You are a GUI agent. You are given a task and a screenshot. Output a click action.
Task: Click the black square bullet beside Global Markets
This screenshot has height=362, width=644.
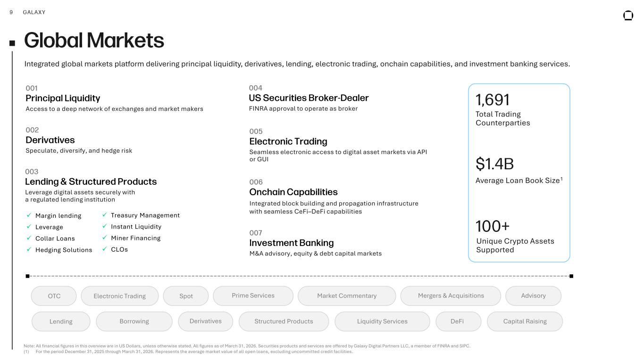12,43
